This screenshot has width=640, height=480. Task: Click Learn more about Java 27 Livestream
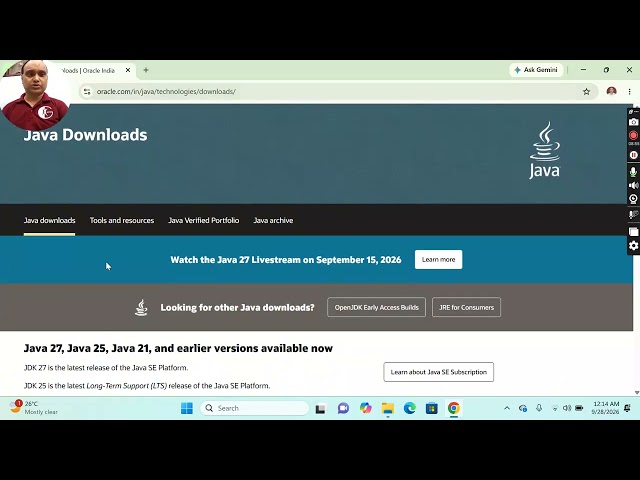(438, 260)
